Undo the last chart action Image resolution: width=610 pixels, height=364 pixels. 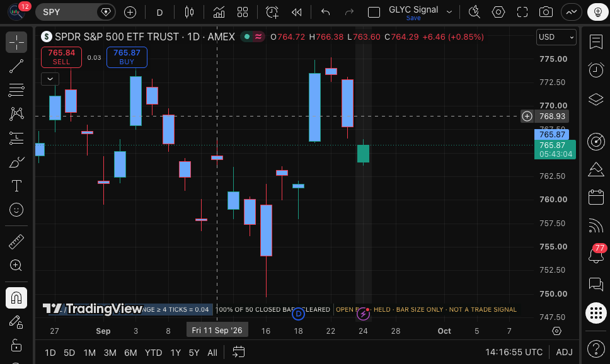[325, 13]
